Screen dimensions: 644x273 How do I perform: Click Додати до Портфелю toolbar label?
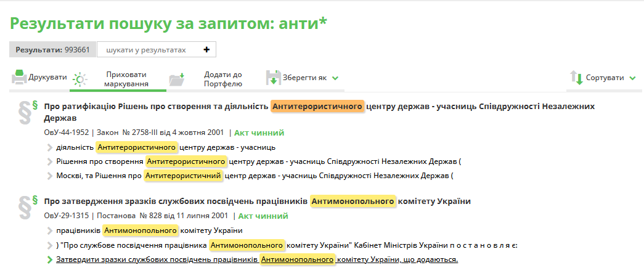tap(222, 79)
